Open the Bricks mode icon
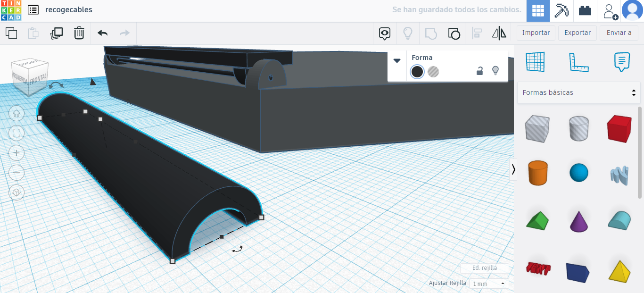The height and width of the screenshot is (293, 644). (585, 11)
